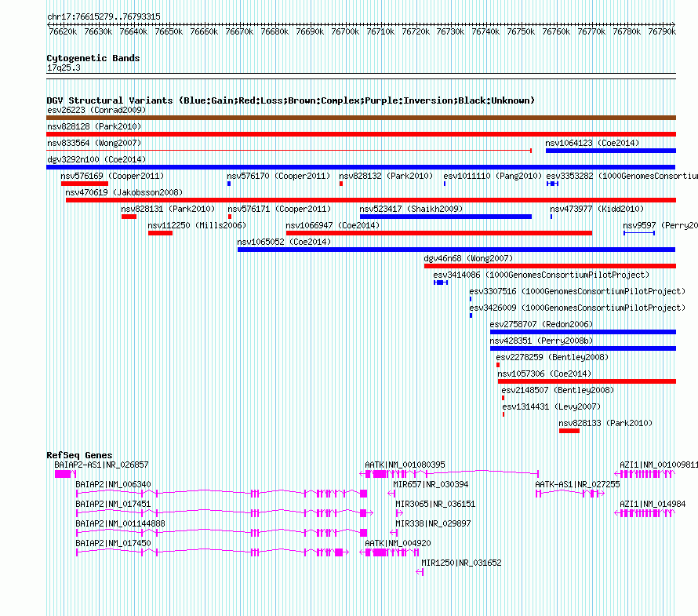Select dgv46n68 (Wong2007) red bar
698x616 pixels.
click(551, 266)
